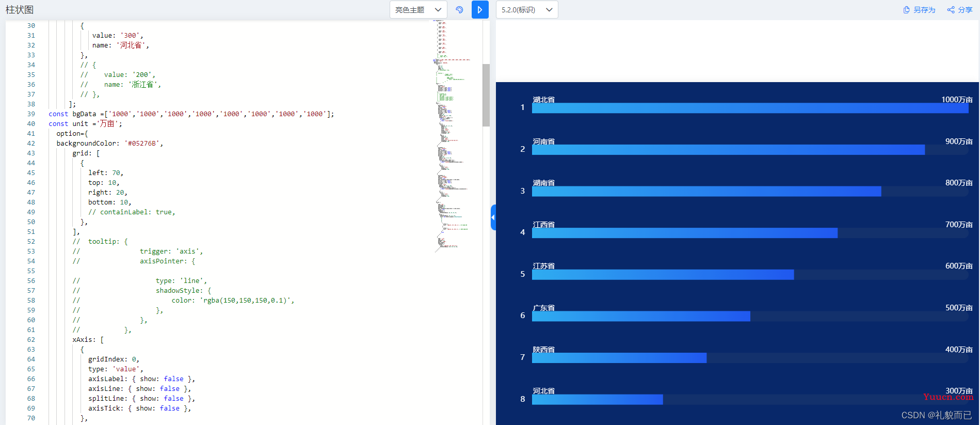This screenshot has width=980, height=425.
Task: Click line number 43 in the gutter
Action: coord(31,153)
